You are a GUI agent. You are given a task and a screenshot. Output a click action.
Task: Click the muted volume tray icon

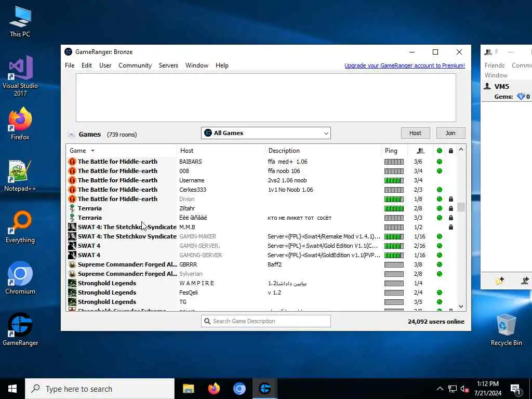(464, 389)
